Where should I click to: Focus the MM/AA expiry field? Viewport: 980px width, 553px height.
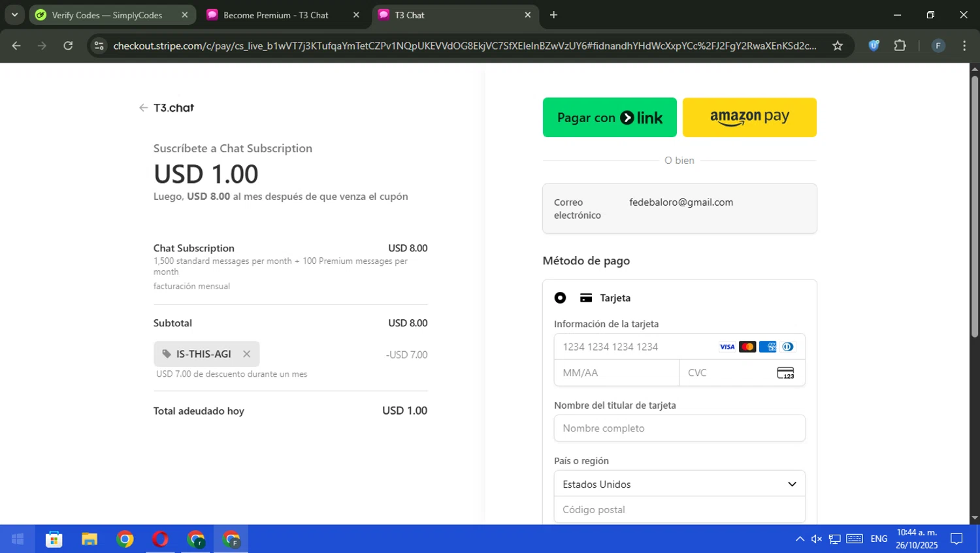coord(617,373)
